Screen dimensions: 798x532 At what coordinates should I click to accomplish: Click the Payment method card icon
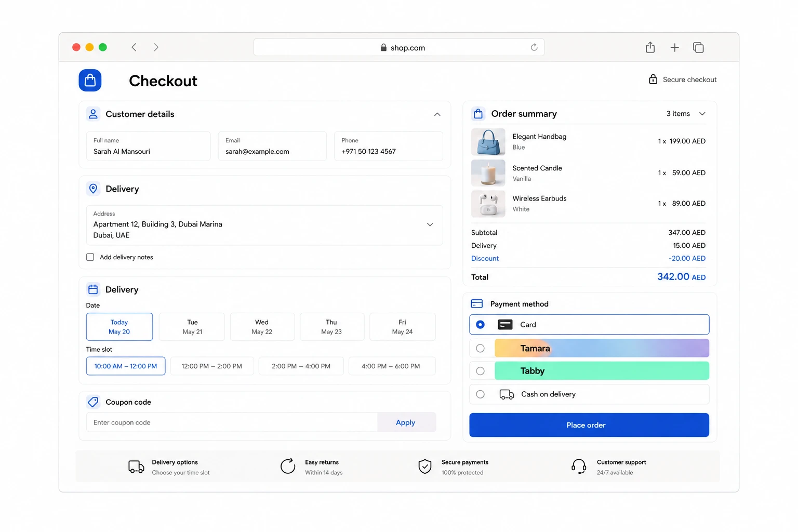(x=476, y=304)
